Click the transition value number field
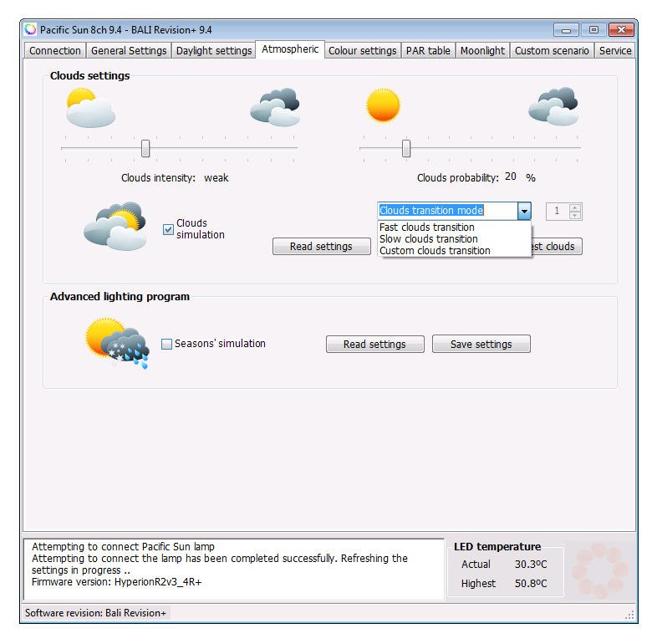The image size is (657, 644). tap(558, 212)
